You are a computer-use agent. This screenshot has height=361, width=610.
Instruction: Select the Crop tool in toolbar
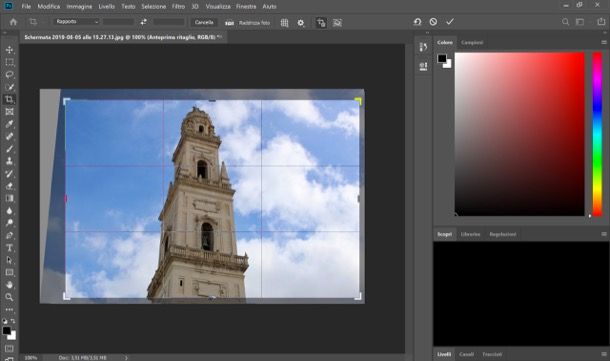9,99
